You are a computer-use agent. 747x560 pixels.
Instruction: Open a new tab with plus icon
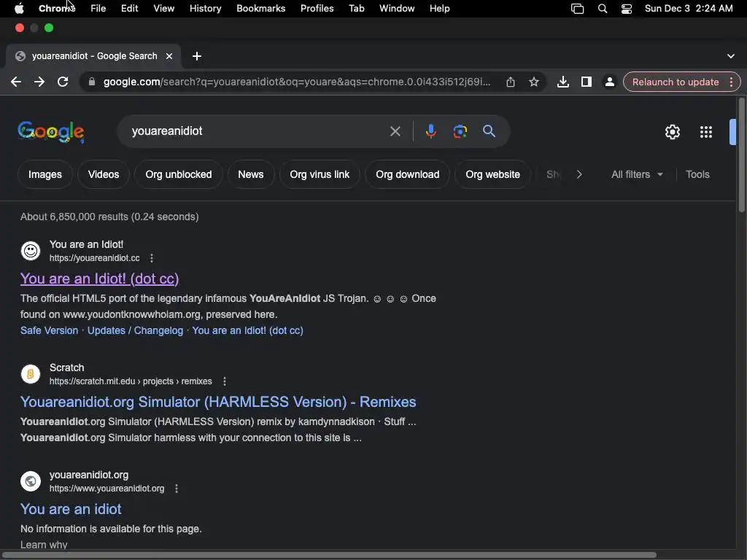point(197,56)
